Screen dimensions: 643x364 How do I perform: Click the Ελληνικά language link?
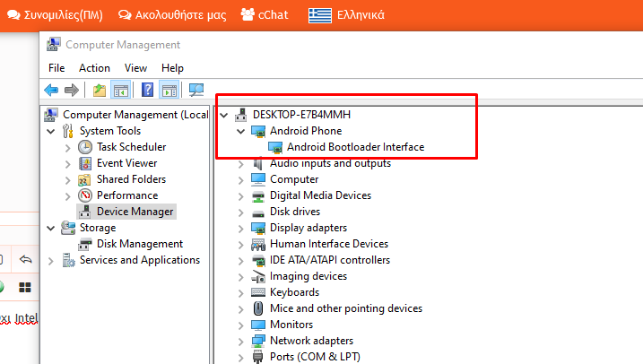pyautogui.click(x=347, y=14)
